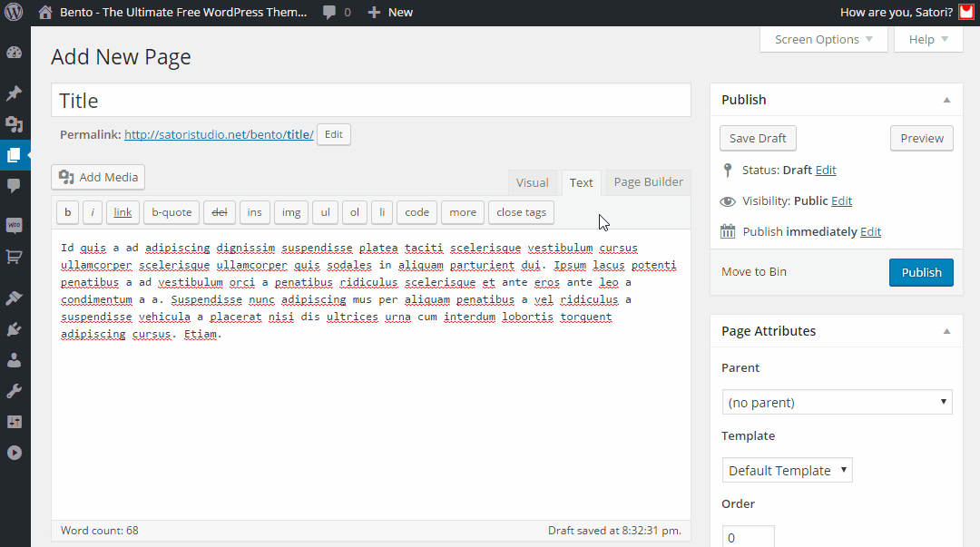
Task: Open the Users sidebar icon
Action: tap(14, 360)
